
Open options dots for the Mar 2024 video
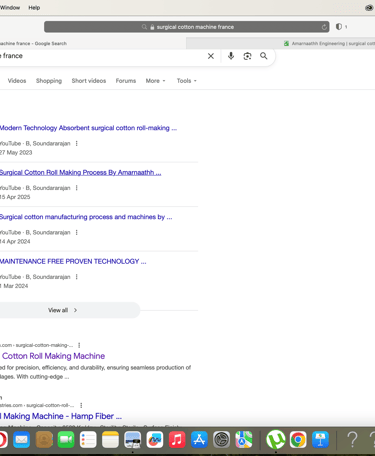(77, 277)
